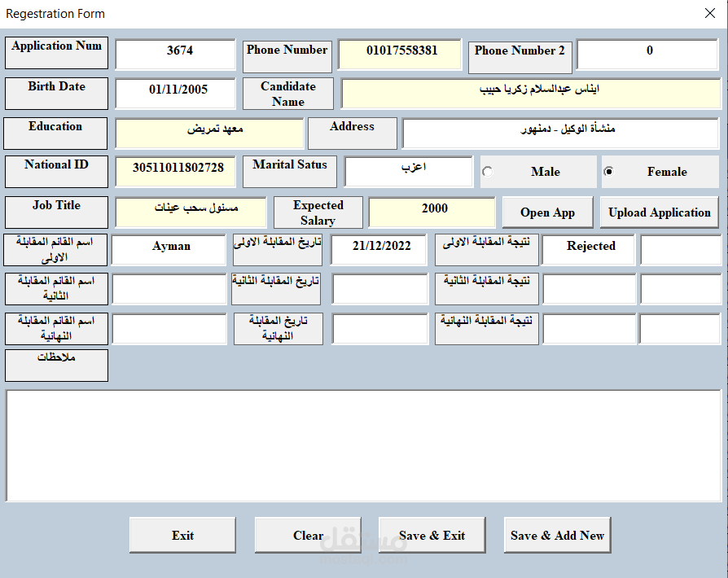The height and width of the screenshot is (578, 728).
Task: Click the Phone Number 2 label
Action: tap(520, 57)
